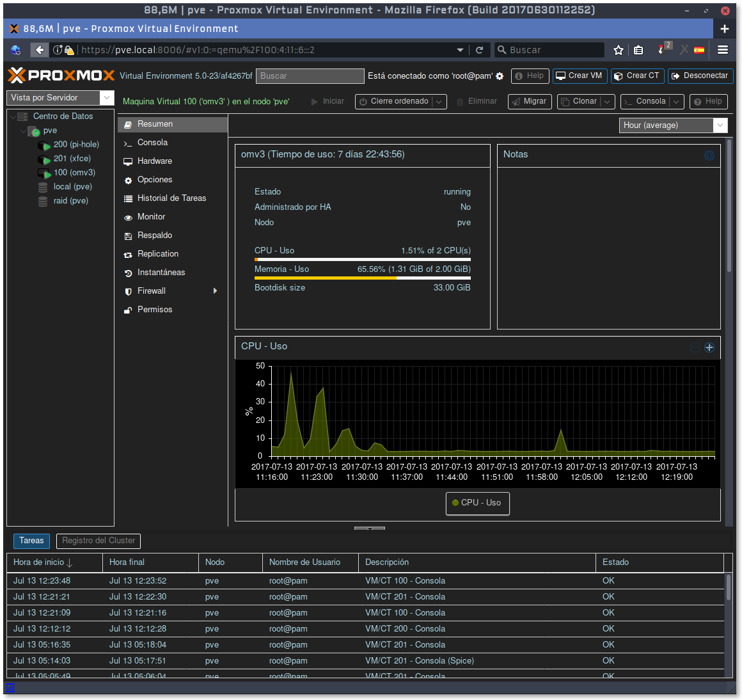
Task: Open the Hour (average) timeframe dropdown
Action: point(720,125)
